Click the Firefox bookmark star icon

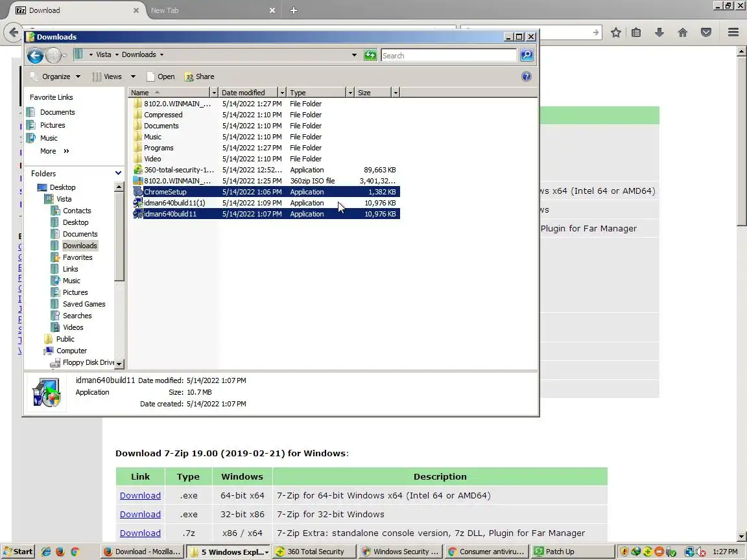click(616, 32)
